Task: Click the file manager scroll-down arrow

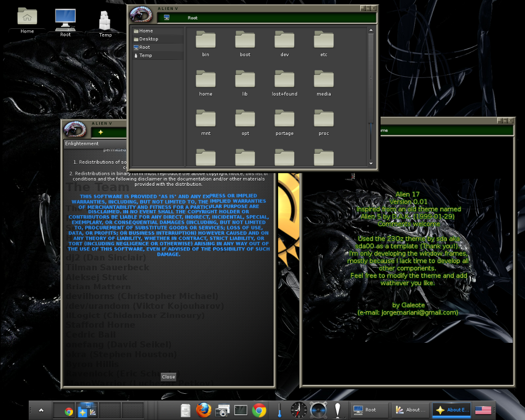Action: coord(371,163)
